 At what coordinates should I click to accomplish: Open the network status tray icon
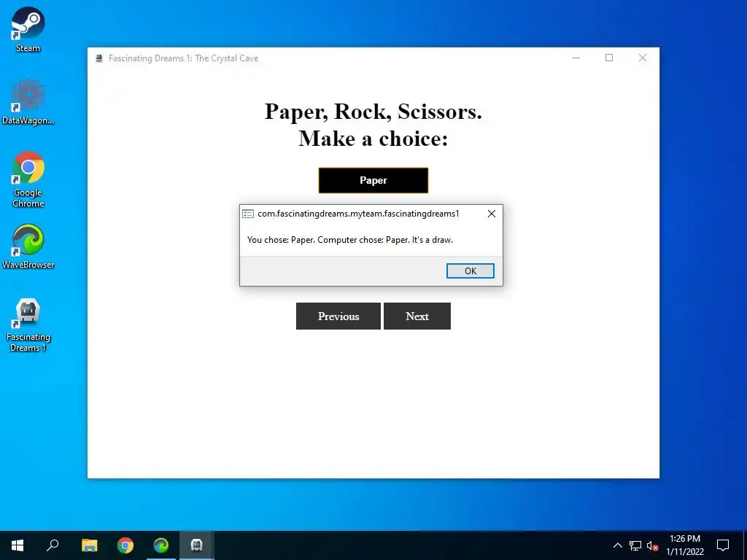point(635,545)
